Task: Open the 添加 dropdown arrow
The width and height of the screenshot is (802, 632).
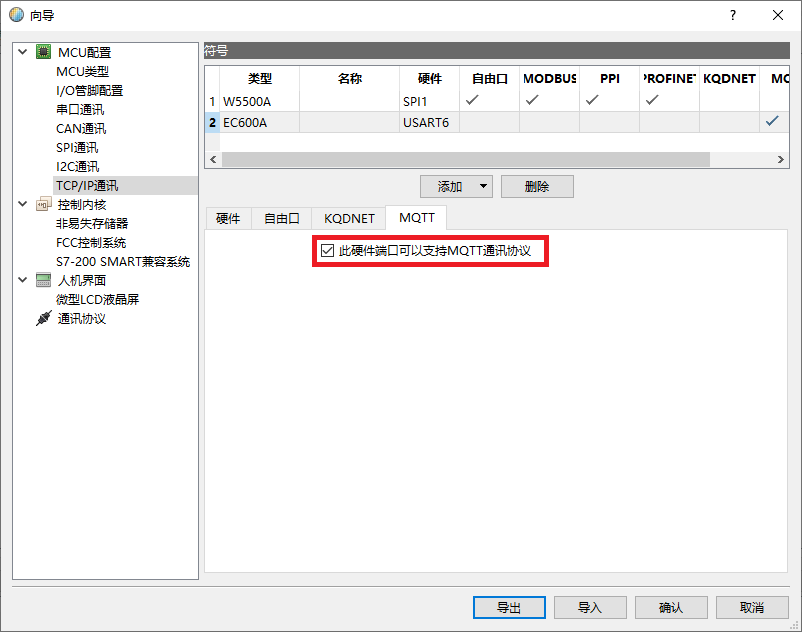Action: (x=483, y=186)
